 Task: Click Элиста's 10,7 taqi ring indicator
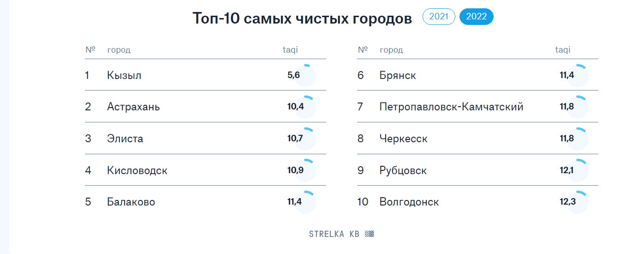(x=305, y=139)
